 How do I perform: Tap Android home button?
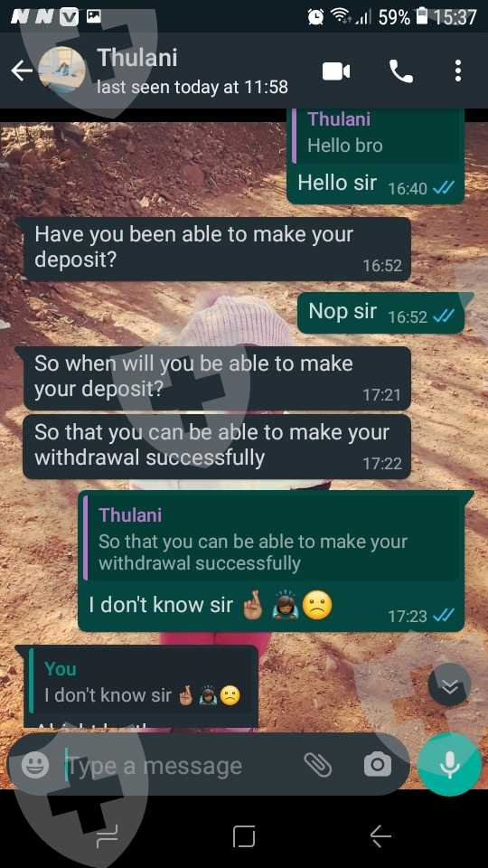[244, 835]
